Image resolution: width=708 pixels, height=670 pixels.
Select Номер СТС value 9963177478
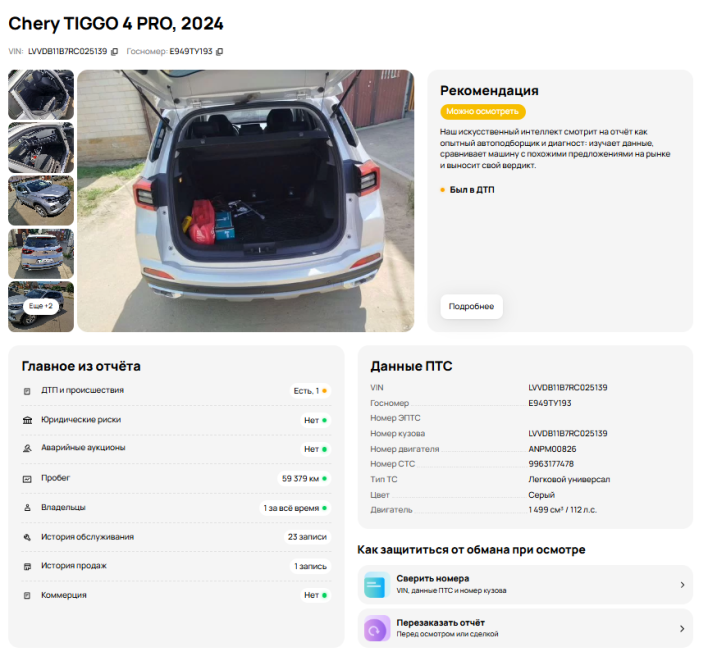pyautogui.click(x=551, y=464)
